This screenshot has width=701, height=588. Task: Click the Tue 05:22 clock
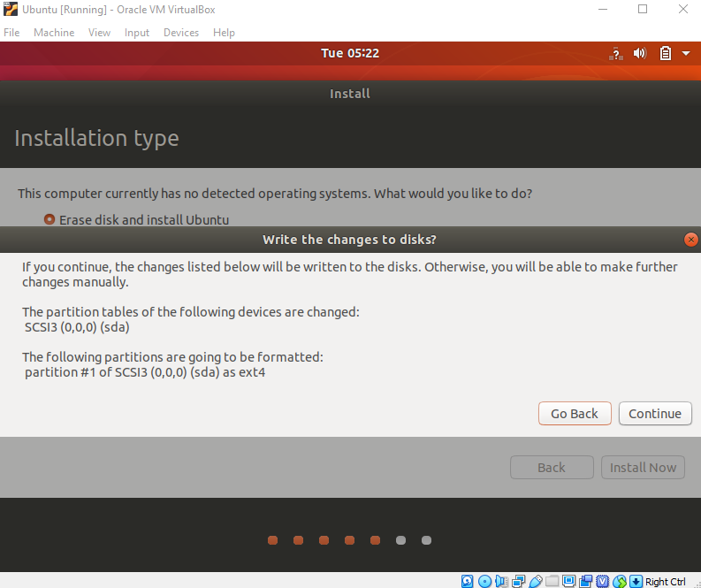click(350, 53)
